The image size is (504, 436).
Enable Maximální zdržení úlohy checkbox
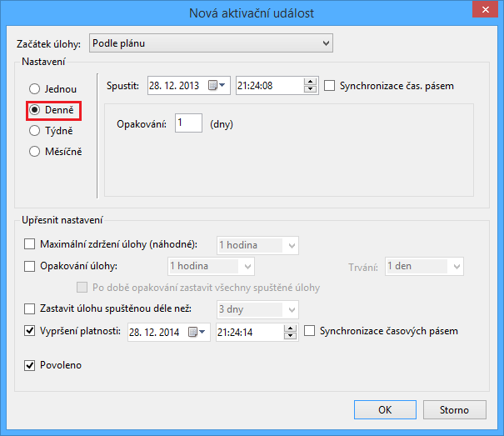pos(31,245)
